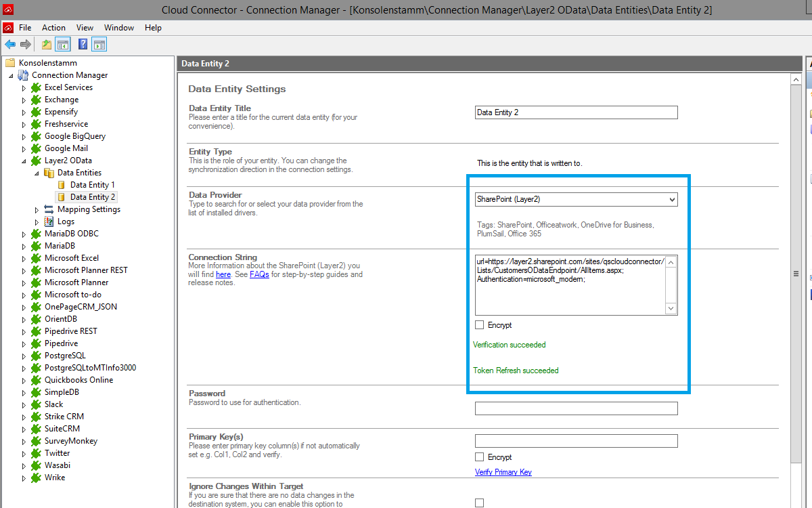
Task: Click the SurveyMonkey connection icon
Action: (37, 441)
